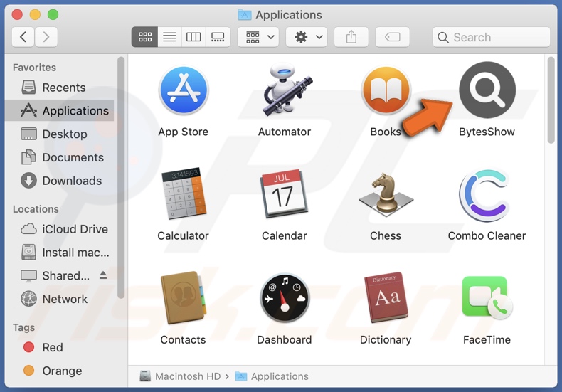Go back with the left chevron button
This screenshot has width=562, height=392.
[x=23, y=37]
